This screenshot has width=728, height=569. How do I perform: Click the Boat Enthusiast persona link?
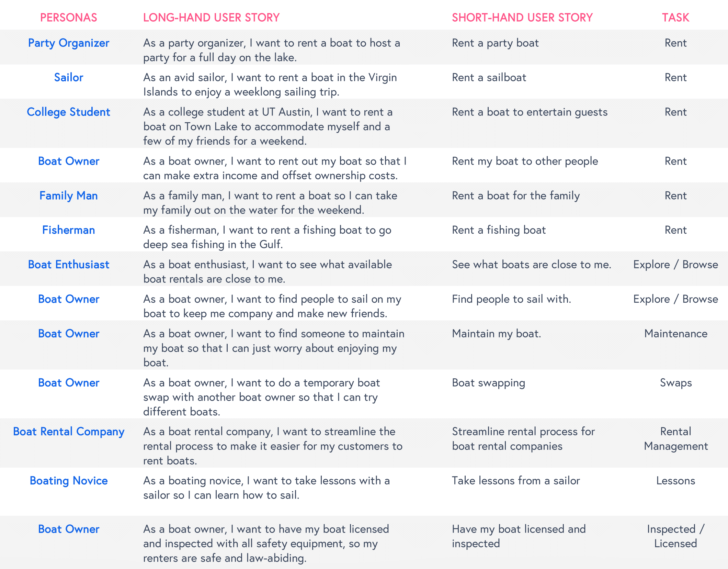tap(69, 265)
